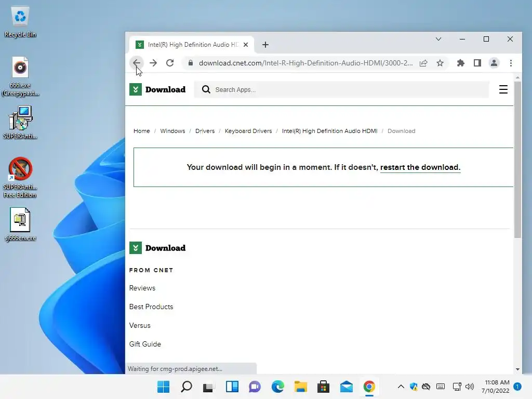Share this page using the share icon

[x=423, y=63]
